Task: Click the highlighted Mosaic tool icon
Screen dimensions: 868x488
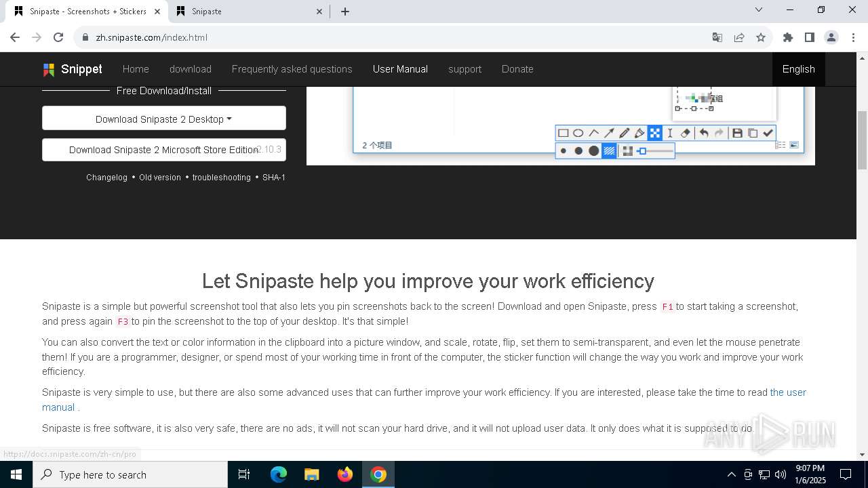Action: point(654,134)
